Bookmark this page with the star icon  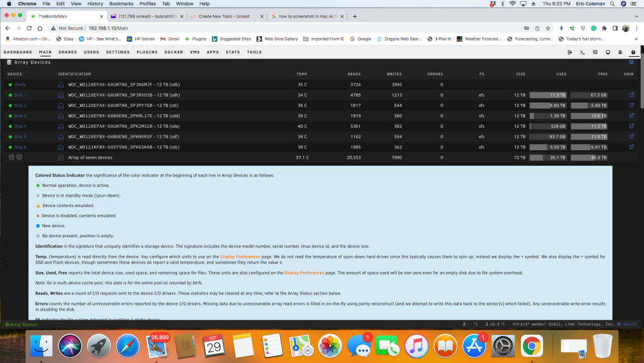pos(548,28)
